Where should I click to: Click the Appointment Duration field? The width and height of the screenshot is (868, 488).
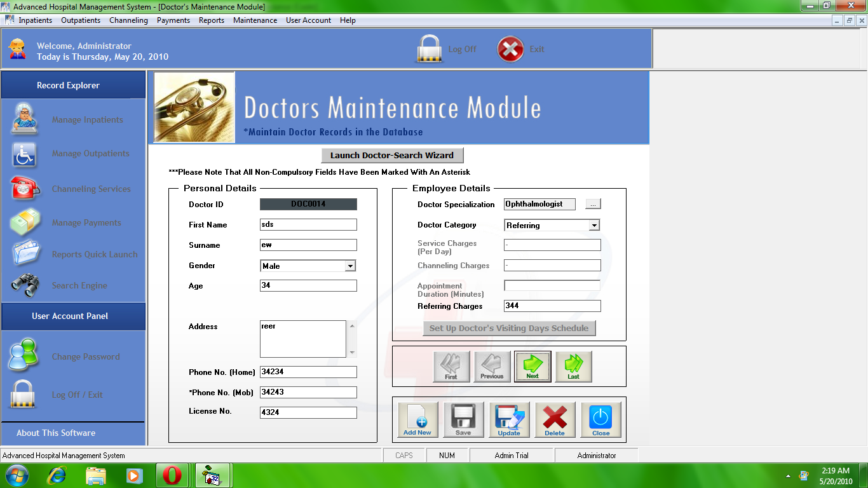click(552, 286)
